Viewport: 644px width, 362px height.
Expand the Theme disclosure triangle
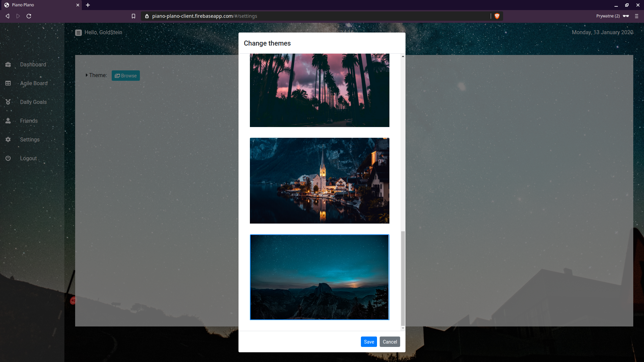click(87, 75)
